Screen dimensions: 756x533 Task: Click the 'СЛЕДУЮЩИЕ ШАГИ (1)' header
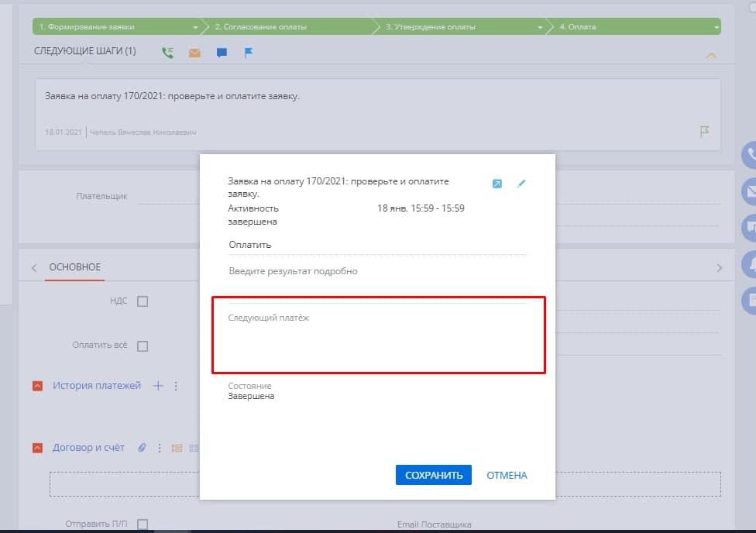[x=85, y=51]
